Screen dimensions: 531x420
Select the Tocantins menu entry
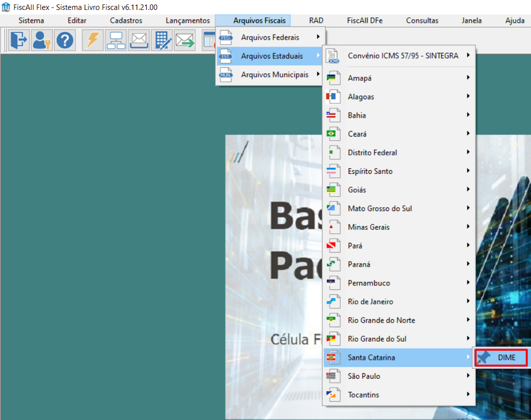click(x=399, y=395)
